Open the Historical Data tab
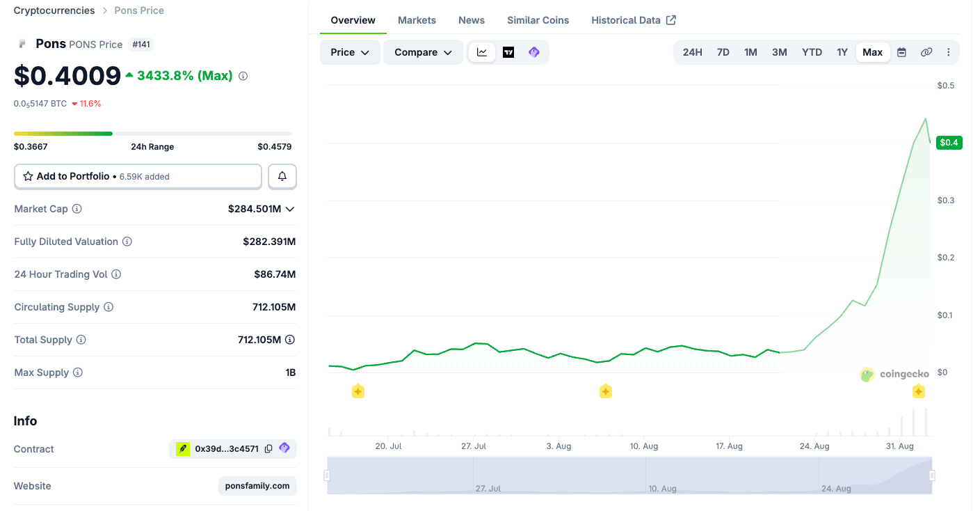 click(x=634, y=20)
